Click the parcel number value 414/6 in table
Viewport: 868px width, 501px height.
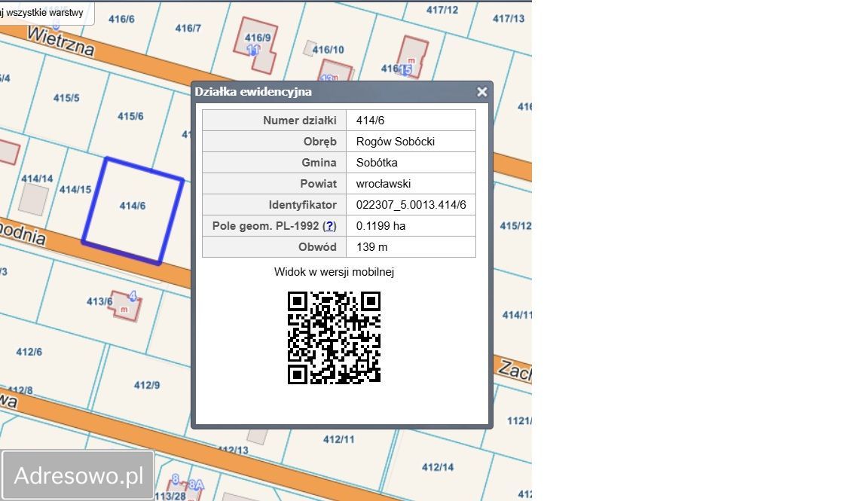click(371, 120)
